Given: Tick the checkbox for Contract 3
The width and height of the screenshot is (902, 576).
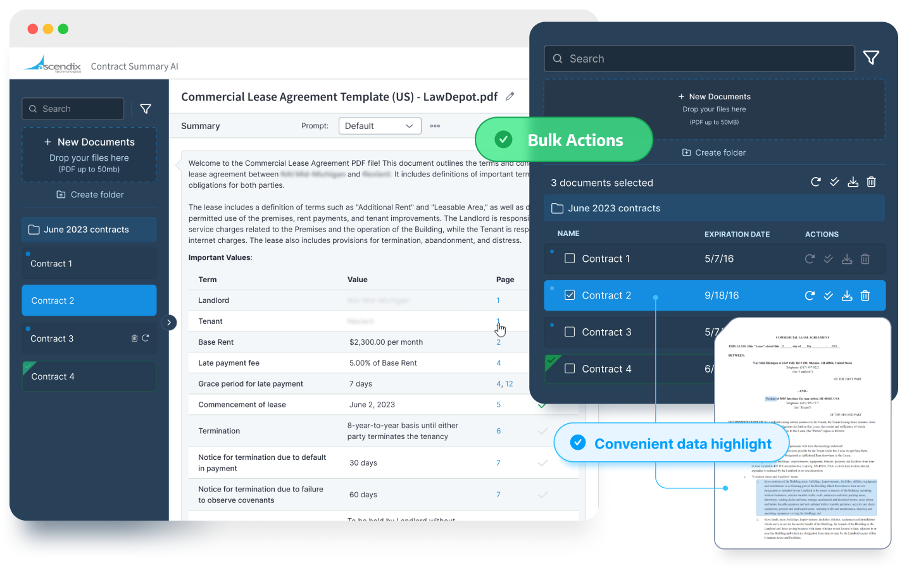Looking at the screenshot, I should point(570,332).
